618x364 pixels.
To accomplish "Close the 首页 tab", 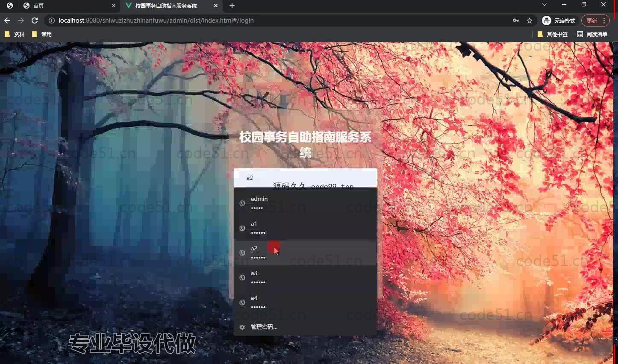I will click(x=113, y=6).
